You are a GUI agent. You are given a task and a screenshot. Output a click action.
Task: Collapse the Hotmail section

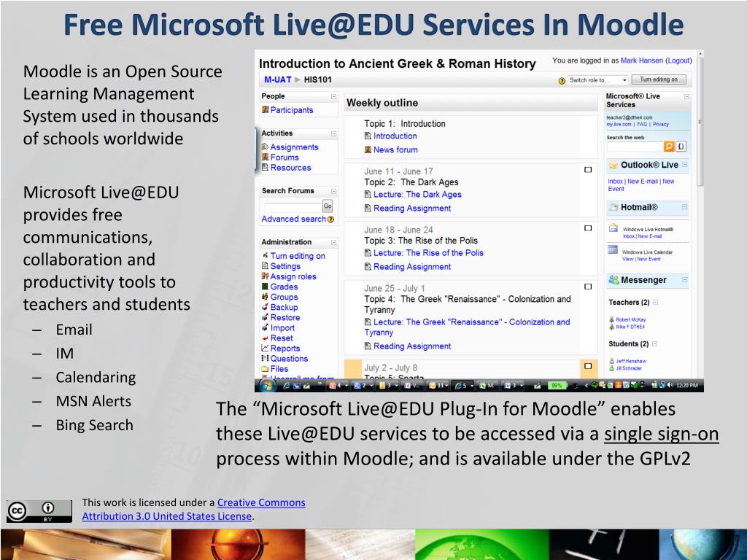[x=684, y=207]
